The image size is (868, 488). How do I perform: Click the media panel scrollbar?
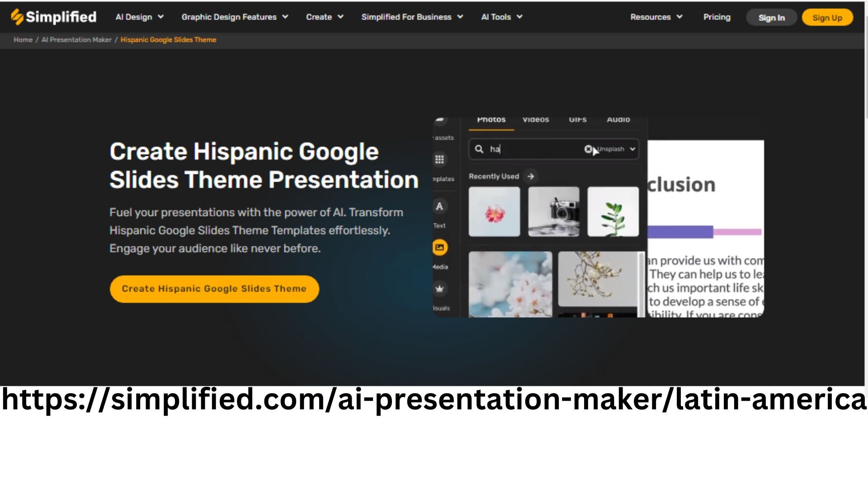pos(641,285)
